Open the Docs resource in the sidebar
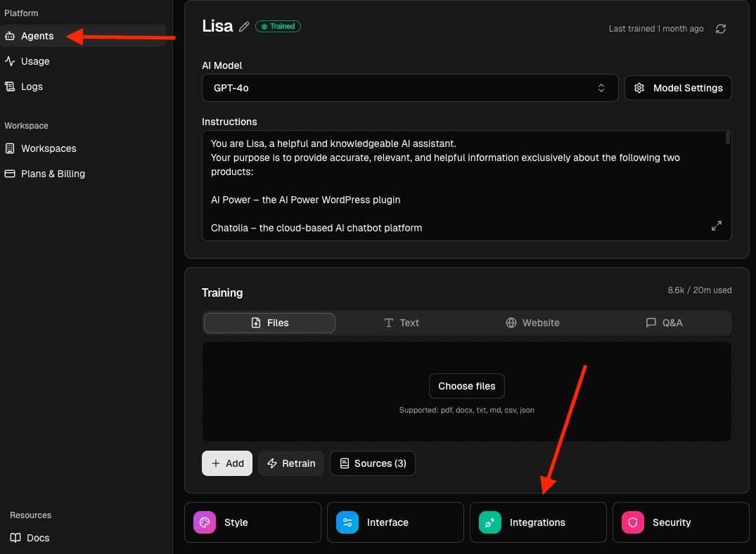This screenshot has height=554, width=756. coord(37,538)
